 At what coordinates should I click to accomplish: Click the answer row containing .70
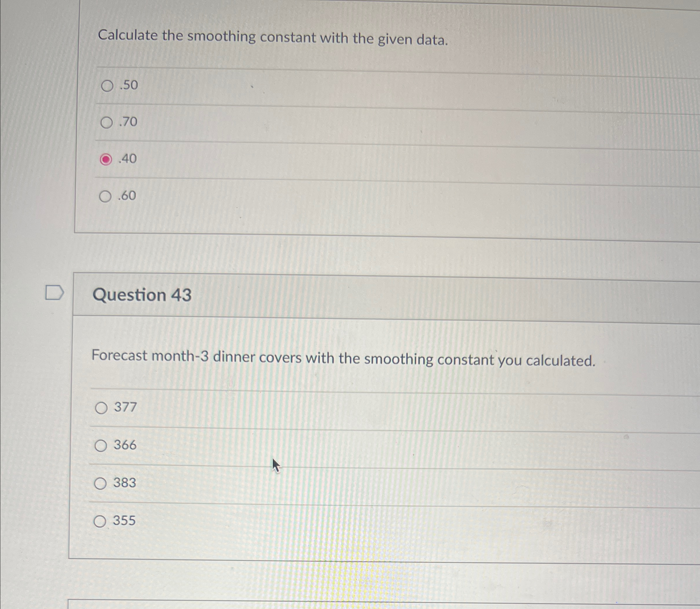(306, 123)
